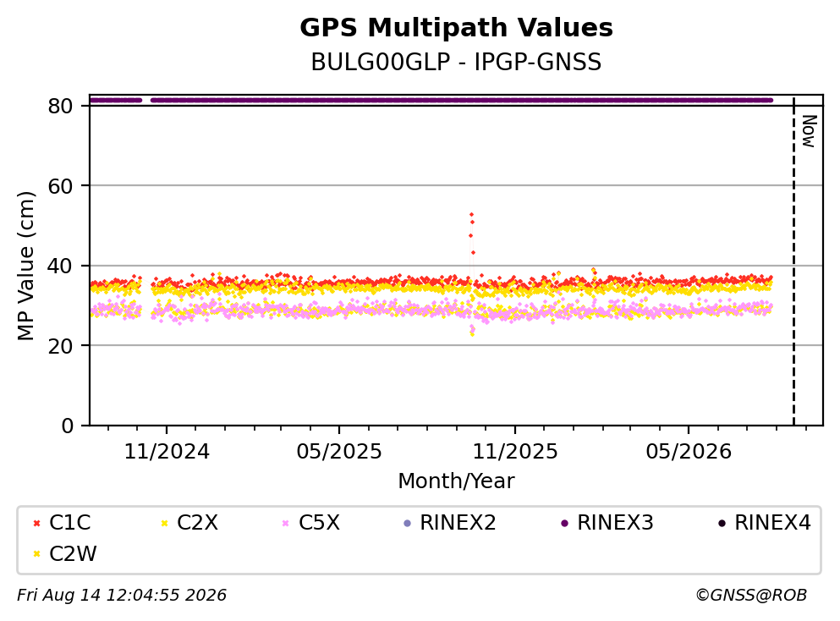Viewport: 840px width, 621px height.
Task: Click the 11/2024 x-axis tick label
Action: (x=167, y=452)
